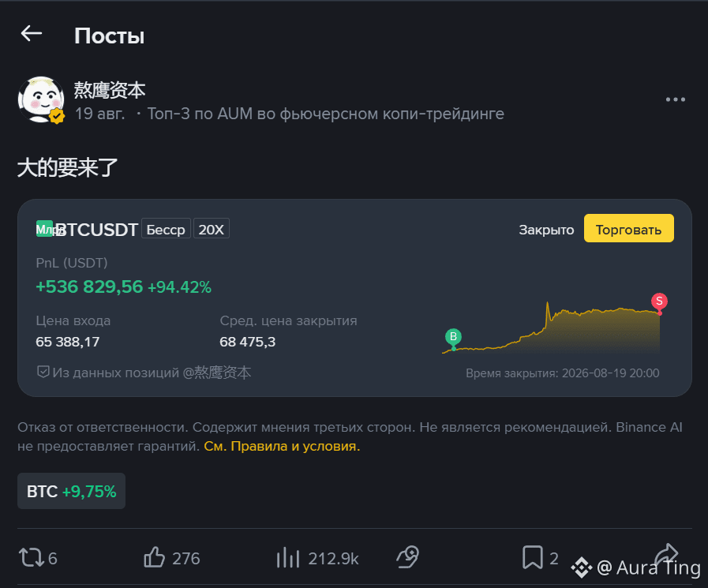The image size is (708, 588).
Task: Click the tip/reward hand icon
Action: tap(408, 557)
